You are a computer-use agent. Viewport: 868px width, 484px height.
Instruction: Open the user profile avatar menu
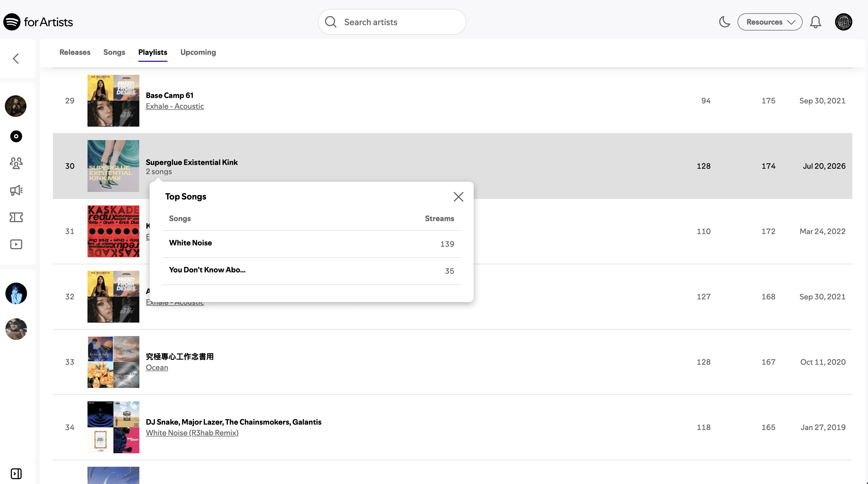pyautogui.click(x=843, y=22)
